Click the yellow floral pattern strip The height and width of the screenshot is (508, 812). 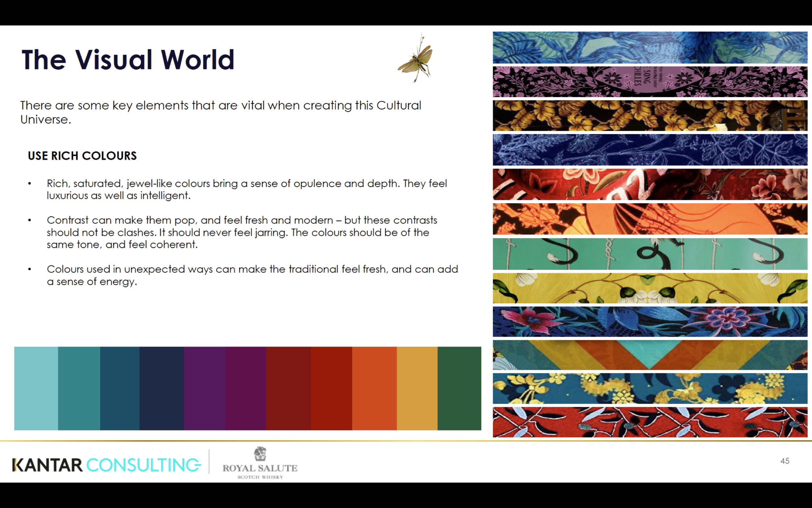[650, 288]
